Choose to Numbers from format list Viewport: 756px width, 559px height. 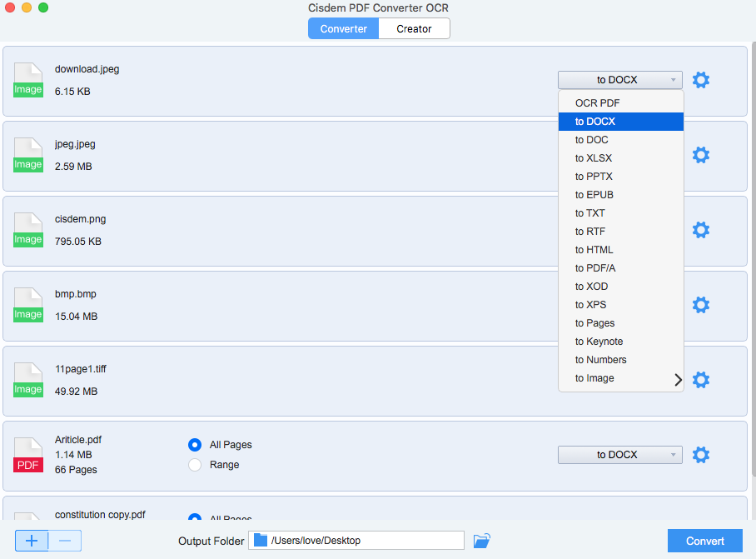(621, 360)
